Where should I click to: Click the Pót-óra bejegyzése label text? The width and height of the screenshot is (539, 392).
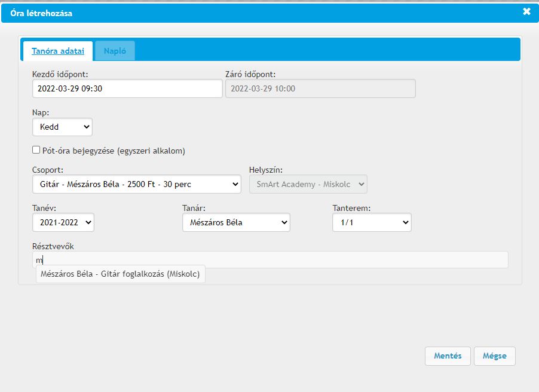click(114, 151)
